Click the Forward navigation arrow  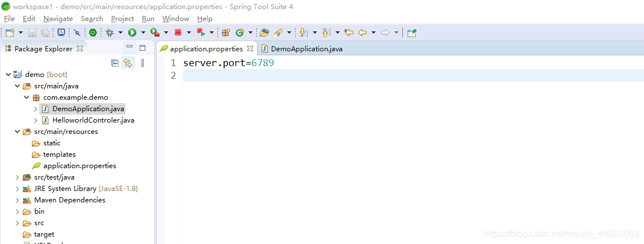[385, 32]
